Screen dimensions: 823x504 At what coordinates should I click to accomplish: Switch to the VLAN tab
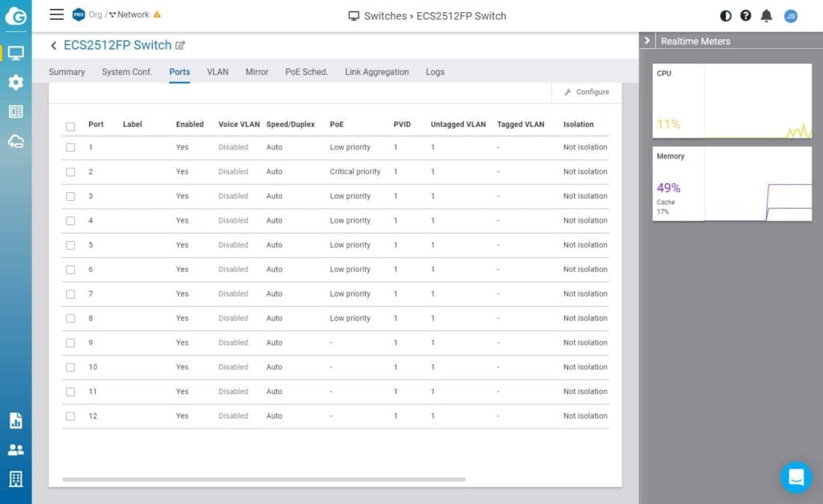(x=217, y=72)
